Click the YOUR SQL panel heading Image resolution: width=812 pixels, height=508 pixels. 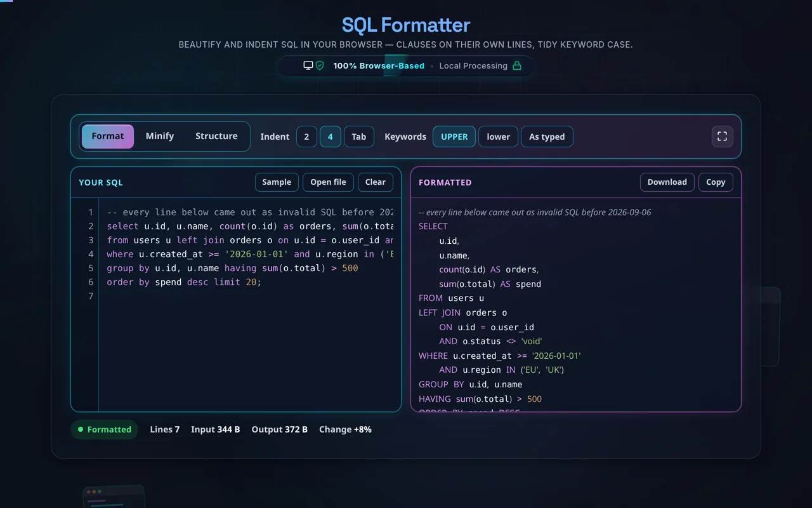click(101, 182)
